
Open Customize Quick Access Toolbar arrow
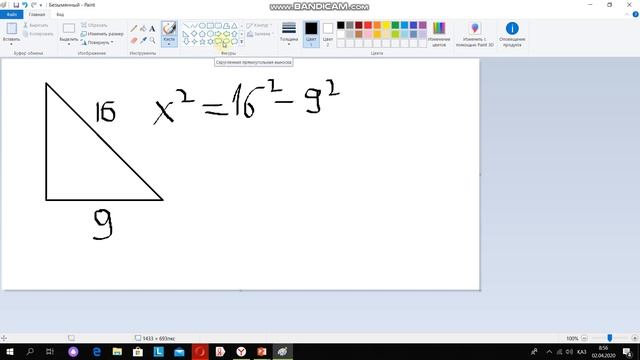click(41, 5)
